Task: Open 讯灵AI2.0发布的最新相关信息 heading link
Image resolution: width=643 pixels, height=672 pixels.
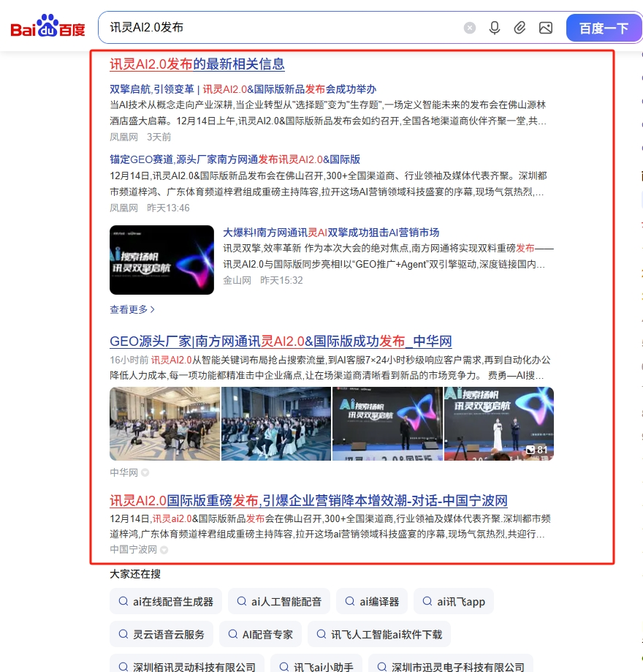Action: click(x=197, y=64)
